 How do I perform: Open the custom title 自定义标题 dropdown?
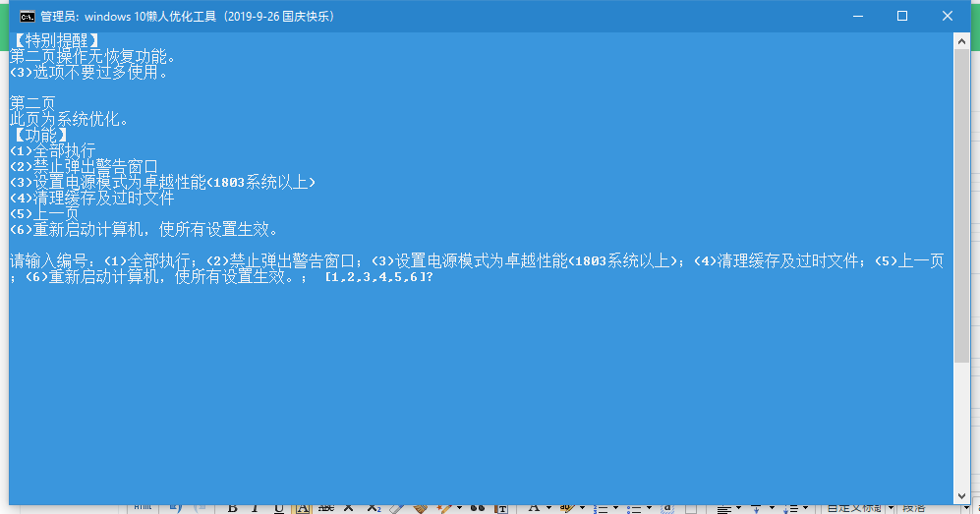890,508
